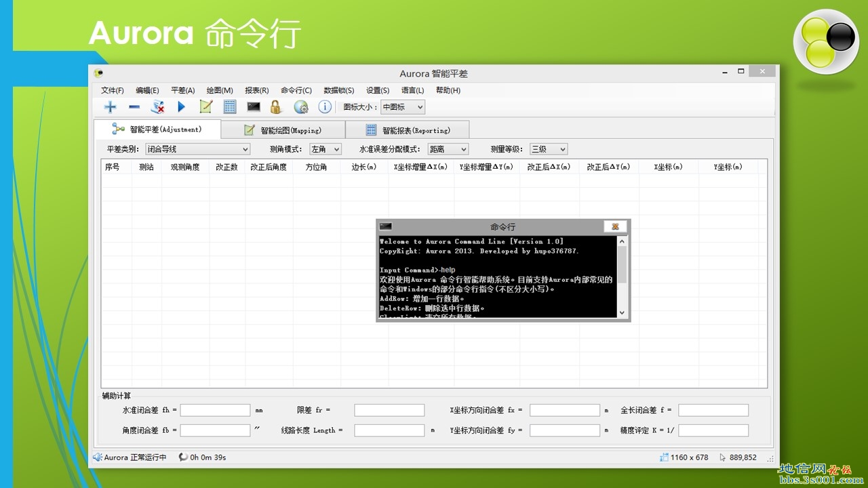The image size is (868, 488).
Task: Open the 报表(R) menu
Action: point(257,90)
